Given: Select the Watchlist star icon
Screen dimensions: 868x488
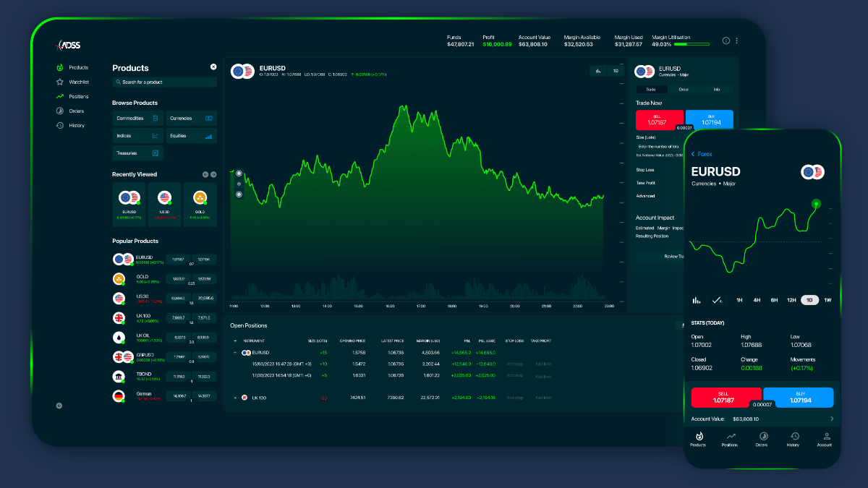Looking at the screenshot, I should click(x=59, y=82).
